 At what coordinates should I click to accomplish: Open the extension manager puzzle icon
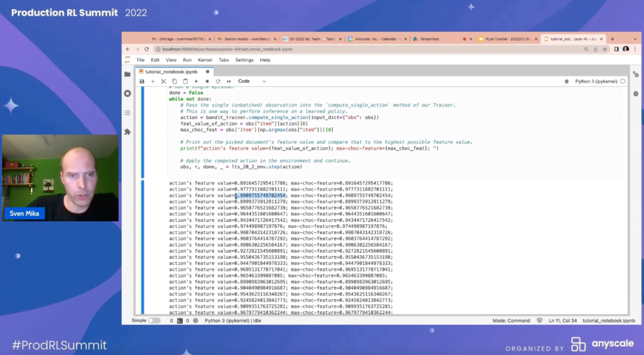128,132
